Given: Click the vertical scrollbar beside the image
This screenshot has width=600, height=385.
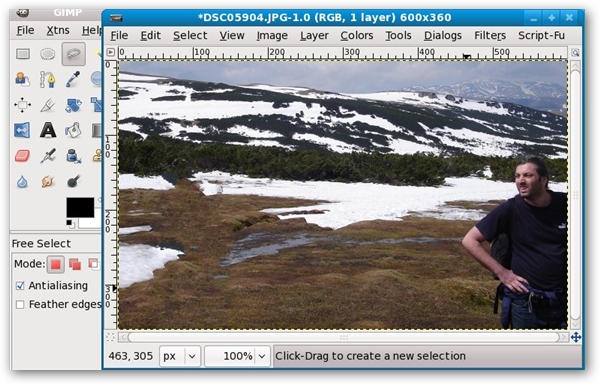Looking at the screenshot, I should coord(575,194).
